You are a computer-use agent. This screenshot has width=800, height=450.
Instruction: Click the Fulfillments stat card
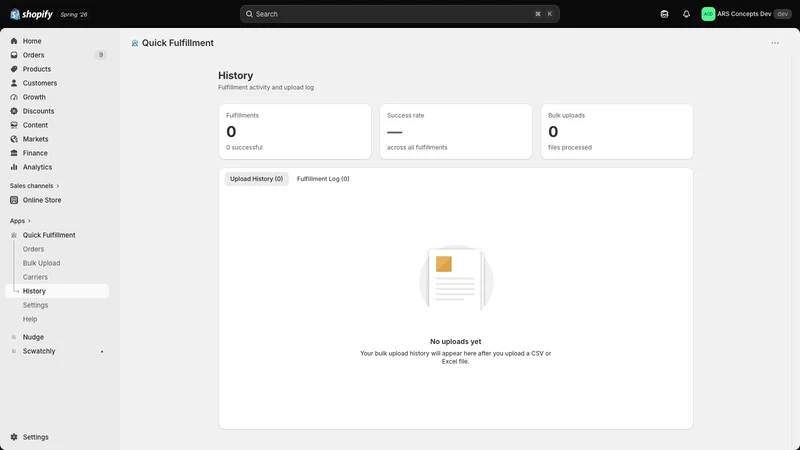[x=295, y=132]
